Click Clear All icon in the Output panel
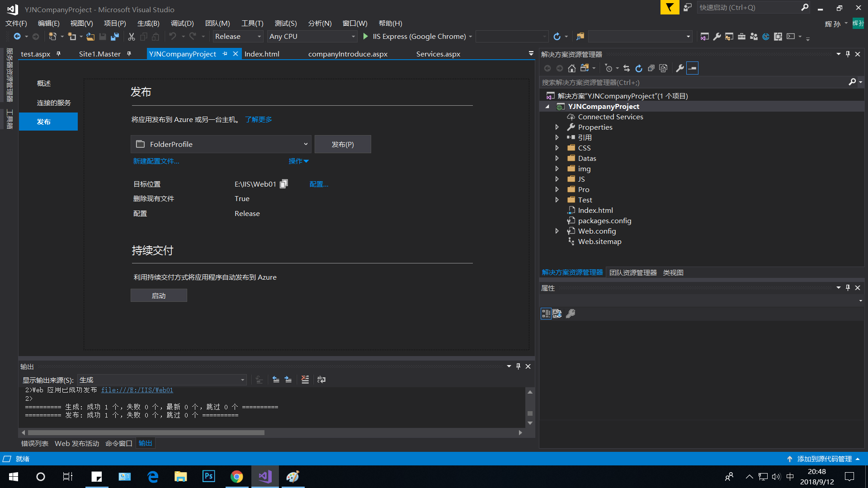 305,380
